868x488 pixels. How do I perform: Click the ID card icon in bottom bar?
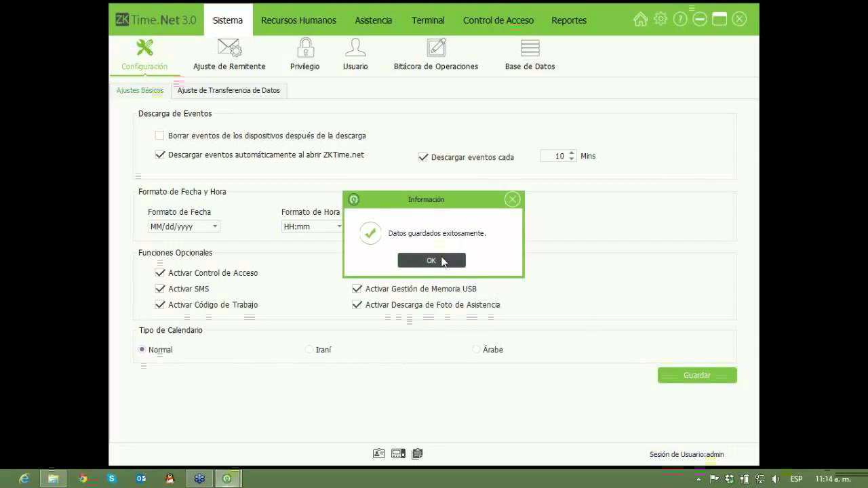coord(379,453)
